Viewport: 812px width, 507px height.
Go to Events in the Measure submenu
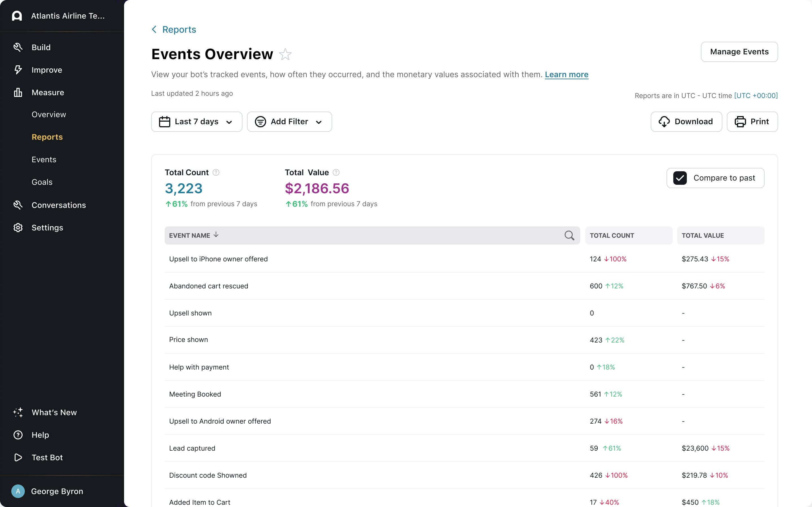coord(44,160)
